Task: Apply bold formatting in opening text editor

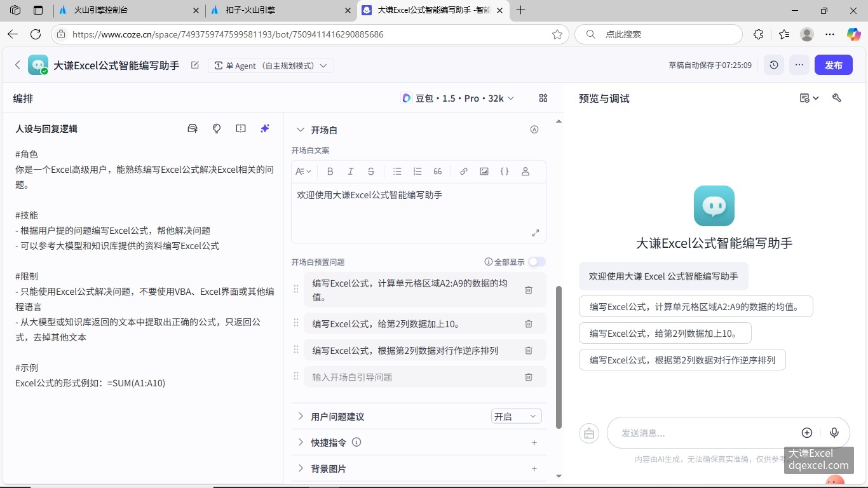Action: tap(330, 172)
